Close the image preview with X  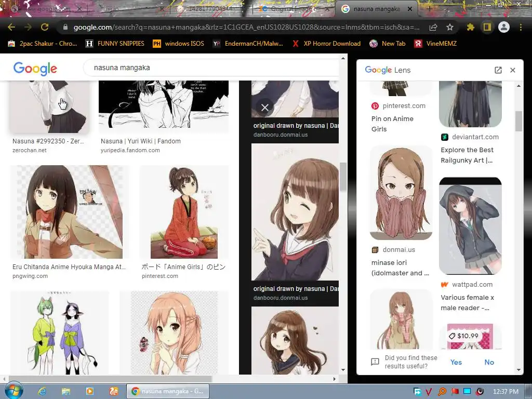[x=265, y=108]
